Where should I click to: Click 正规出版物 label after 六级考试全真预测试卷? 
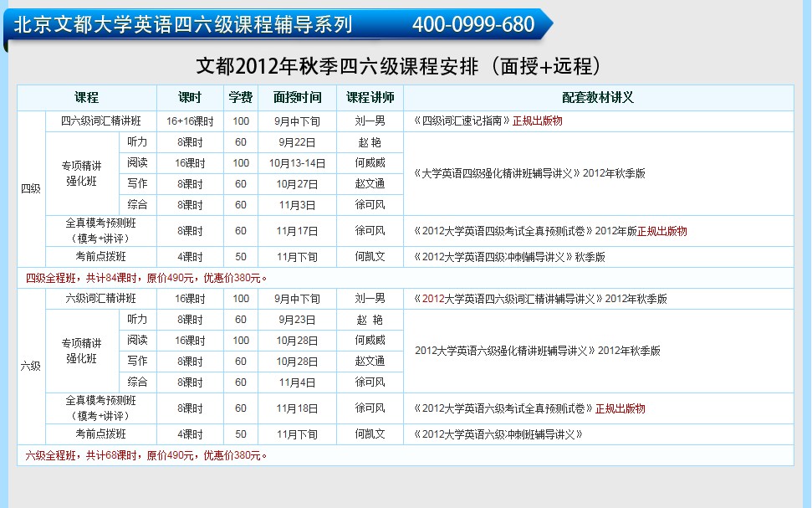pyautogui.click(x=620, y=408)
